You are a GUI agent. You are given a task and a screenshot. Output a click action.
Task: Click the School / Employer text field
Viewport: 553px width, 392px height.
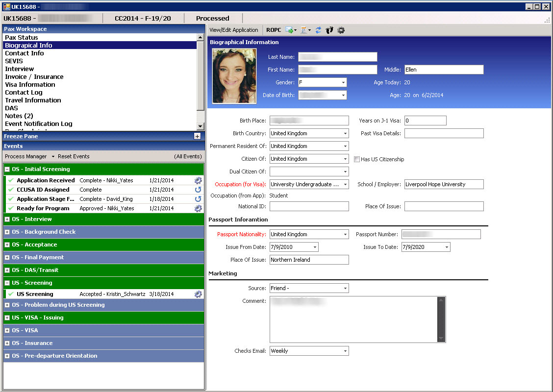coord(444,184)
